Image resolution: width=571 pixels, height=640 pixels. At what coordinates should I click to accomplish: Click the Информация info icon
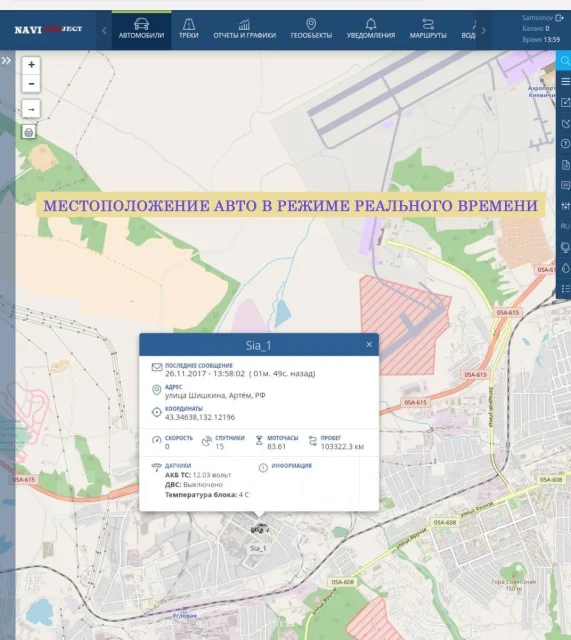pyautogui.click(x=263, y=467)
